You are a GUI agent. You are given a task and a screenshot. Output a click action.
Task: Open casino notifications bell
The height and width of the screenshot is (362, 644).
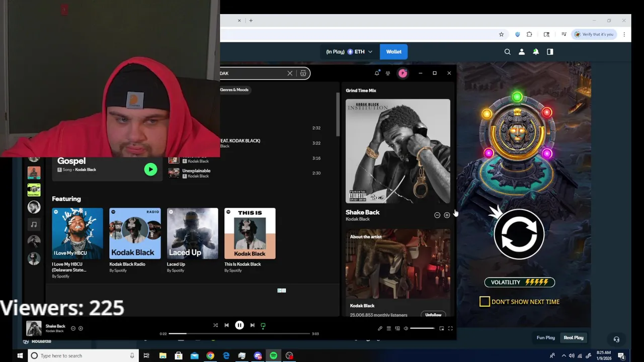pyautogui.click(x=536, y=52)
